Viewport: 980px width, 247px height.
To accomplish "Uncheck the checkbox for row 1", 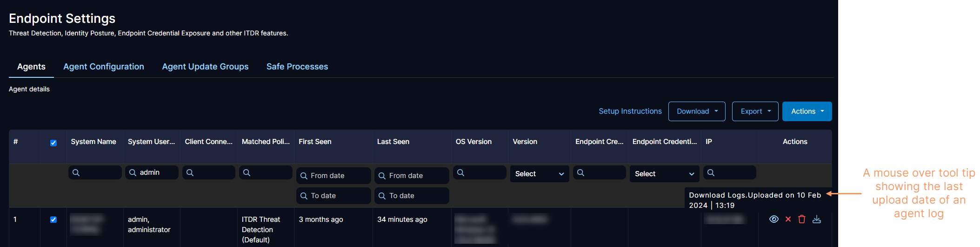I will click(x=53, y=220).
